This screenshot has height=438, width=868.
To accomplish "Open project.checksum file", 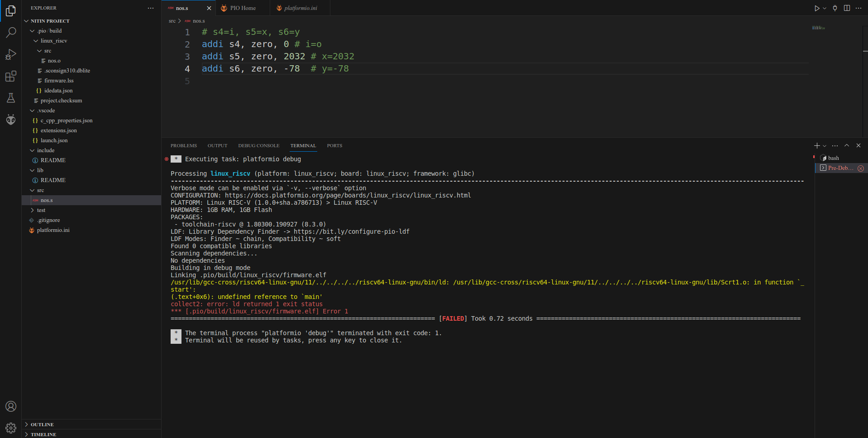I will [x=91, y=101].
